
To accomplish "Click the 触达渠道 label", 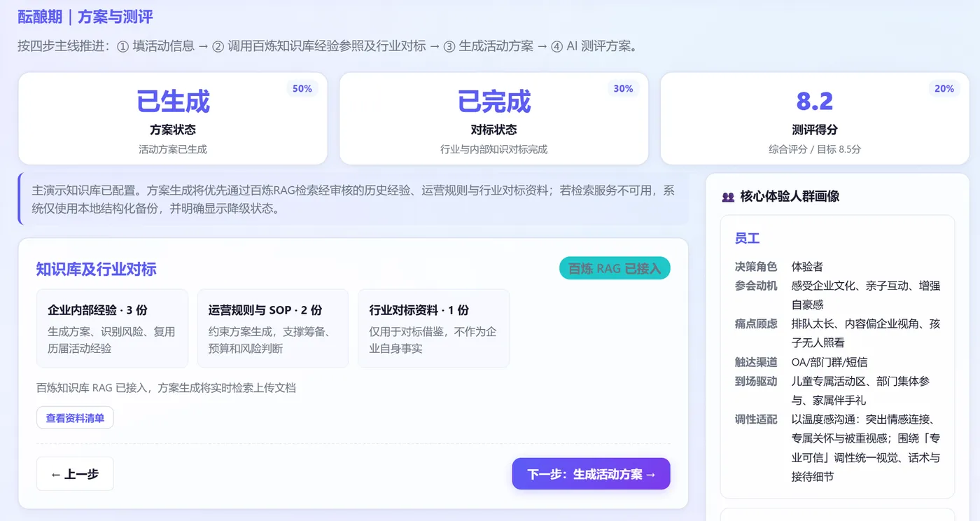I will click(756, 362).
